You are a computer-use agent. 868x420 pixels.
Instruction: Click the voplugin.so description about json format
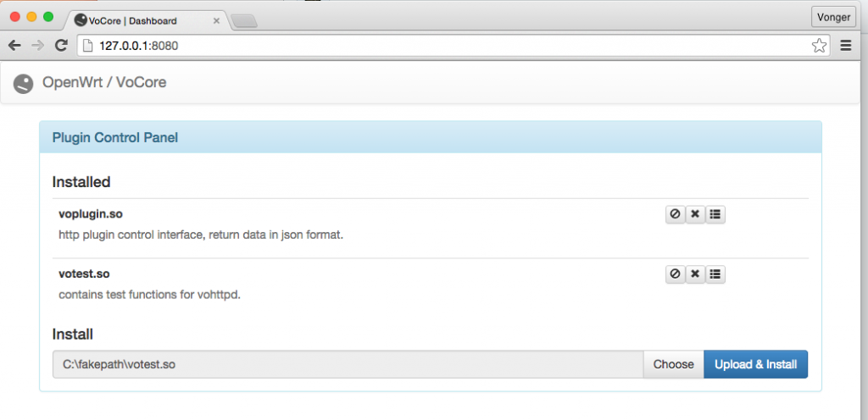[x=202, y=235]
